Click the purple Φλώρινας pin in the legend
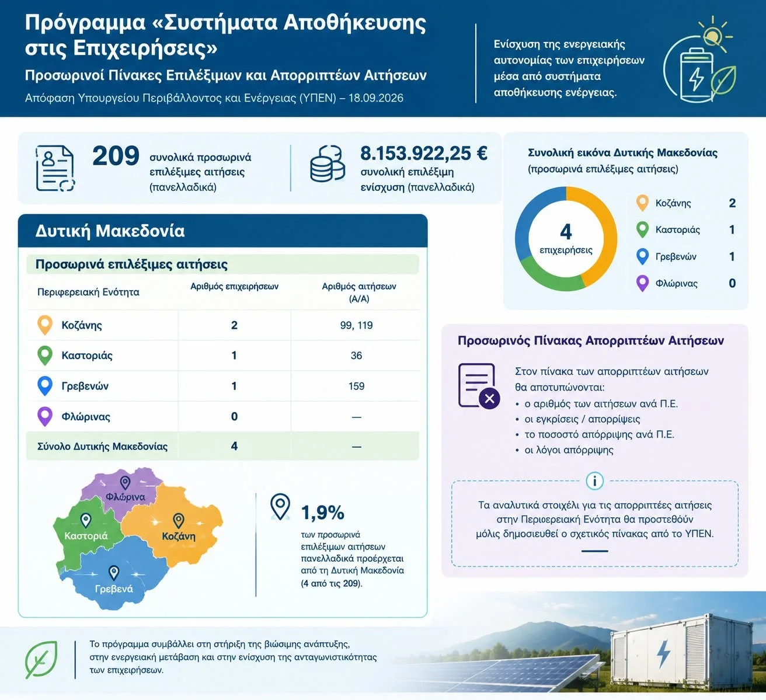Viewport: 766px width, 700px height. tap(642, 284)
